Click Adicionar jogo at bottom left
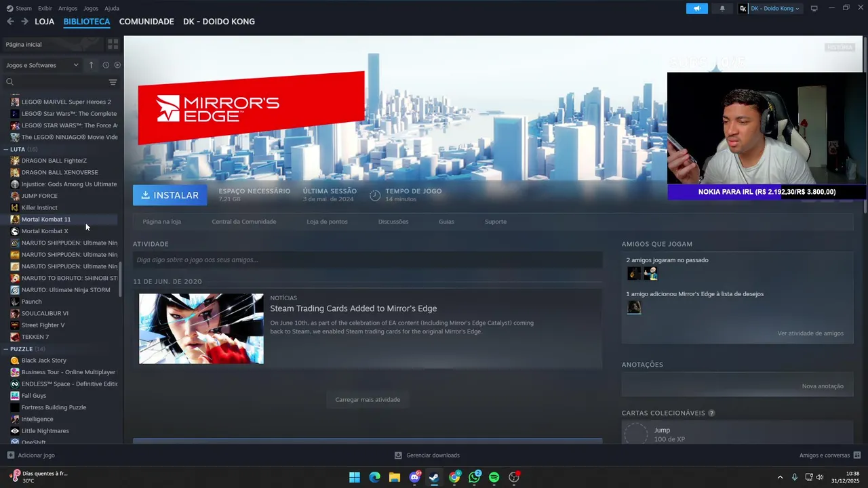Viewport: 868px width, 488px height. pyautogui.click(x=31, y=455)
